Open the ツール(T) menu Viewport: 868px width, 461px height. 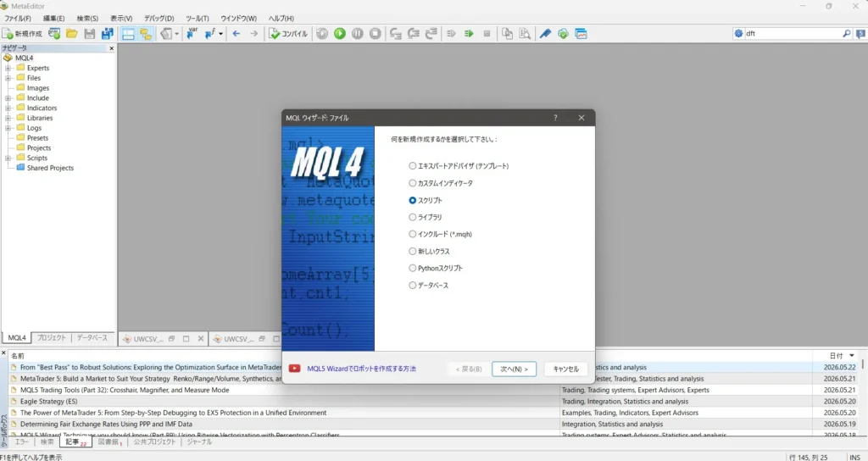(x=198, y=19)
